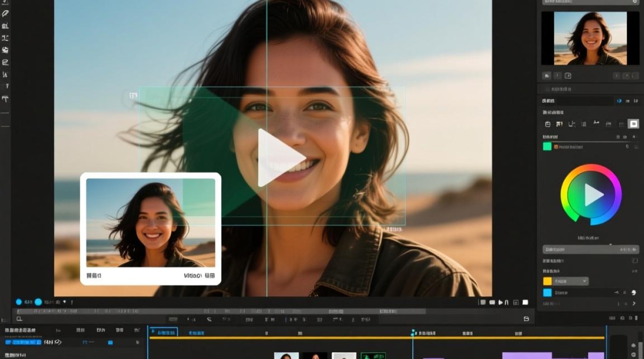Click the teal playhead marker on the timeline

click(413, 332)
